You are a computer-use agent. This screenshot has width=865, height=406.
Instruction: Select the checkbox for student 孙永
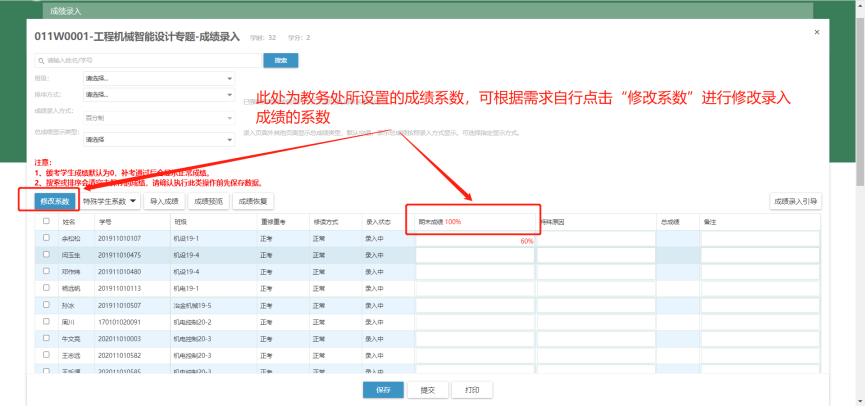pos(47,304)
